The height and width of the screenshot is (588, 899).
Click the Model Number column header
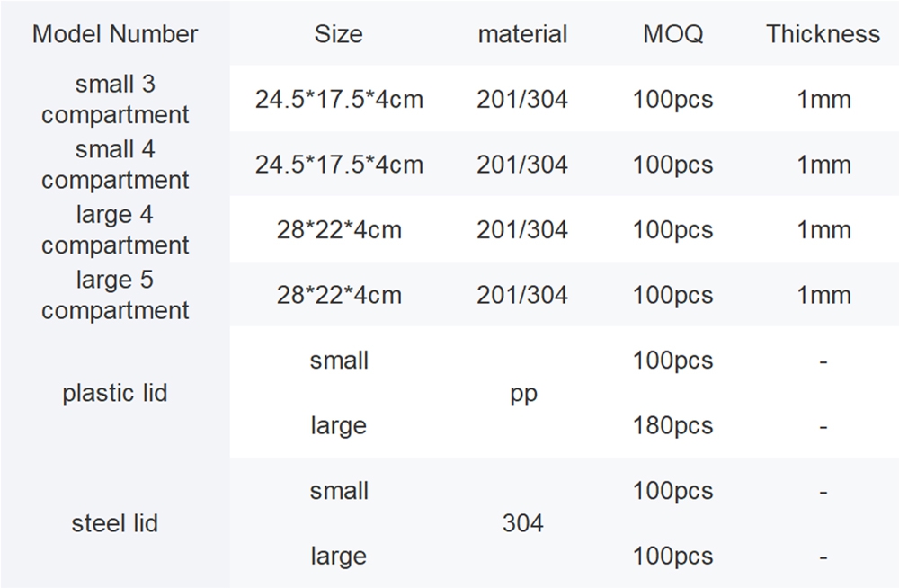[115, 34]
